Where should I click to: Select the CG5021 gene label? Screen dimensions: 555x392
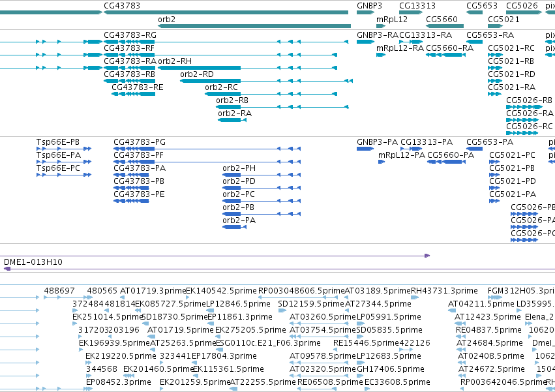point(503,19)
